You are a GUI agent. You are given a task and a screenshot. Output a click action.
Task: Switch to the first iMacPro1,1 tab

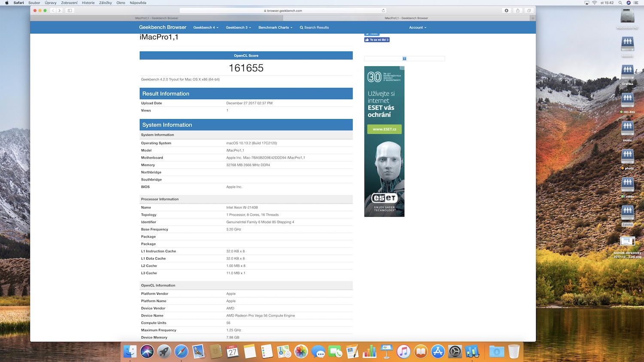(x=156, y=18)
